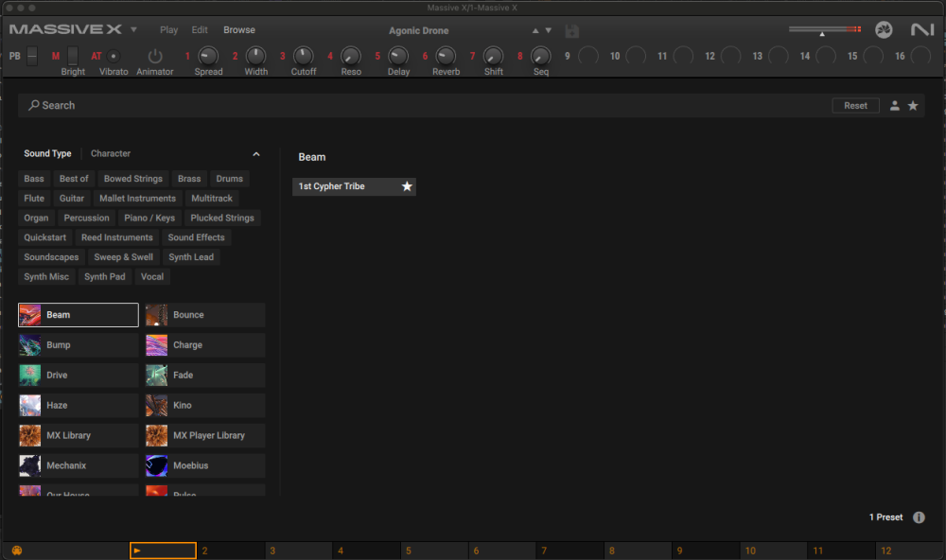
Task: Toggle the favorites star filter
Action: coord(913,106)
